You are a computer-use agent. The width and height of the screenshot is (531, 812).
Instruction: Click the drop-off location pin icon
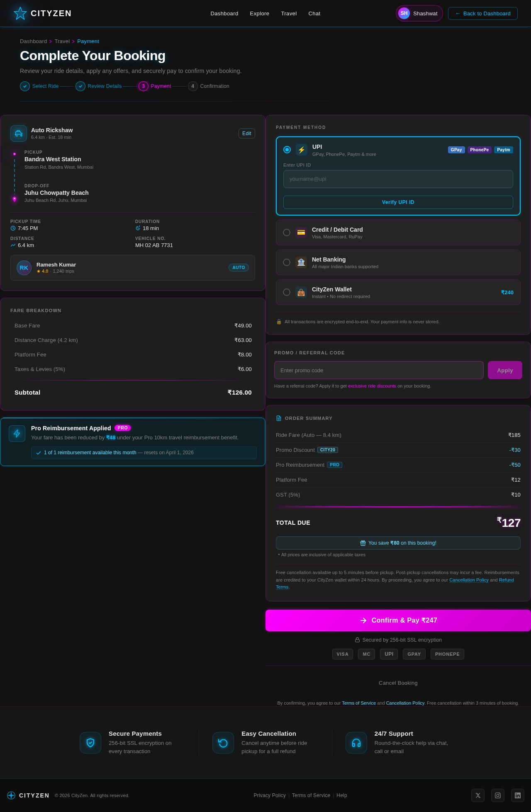pos(15,199)
